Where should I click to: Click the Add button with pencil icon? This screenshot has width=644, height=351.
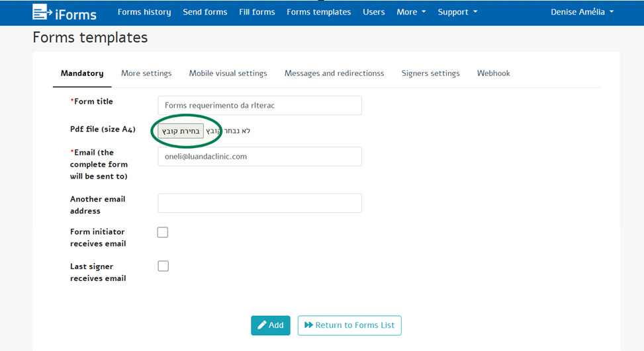(270, 325)
